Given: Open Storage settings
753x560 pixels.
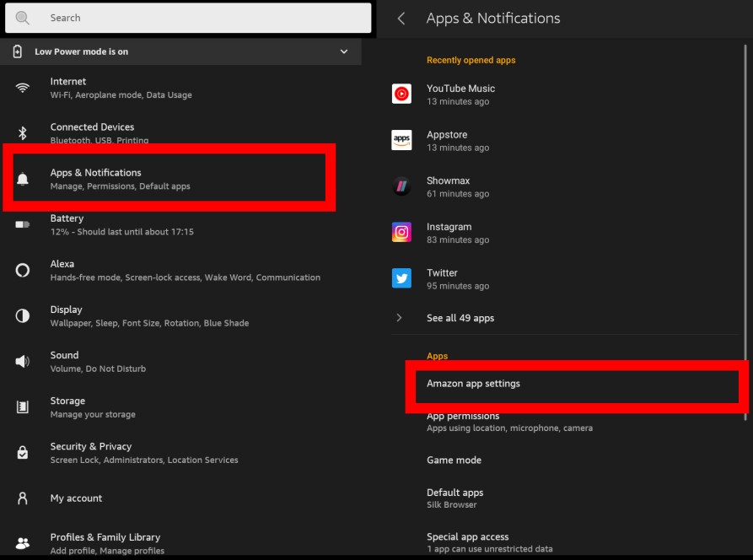Looking at the screenshot, I should click(180, 407).
